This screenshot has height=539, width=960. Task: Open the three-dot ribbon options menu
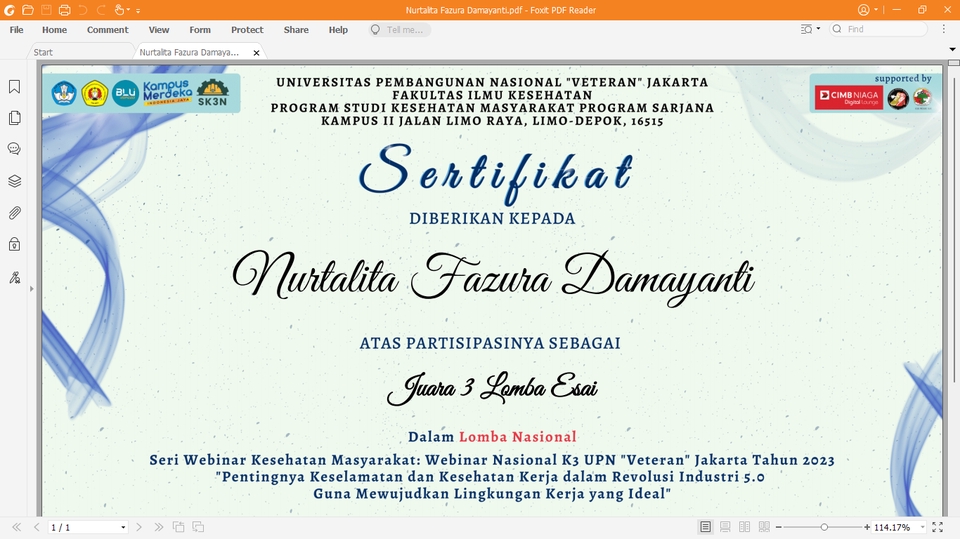(x=943, y=29)
